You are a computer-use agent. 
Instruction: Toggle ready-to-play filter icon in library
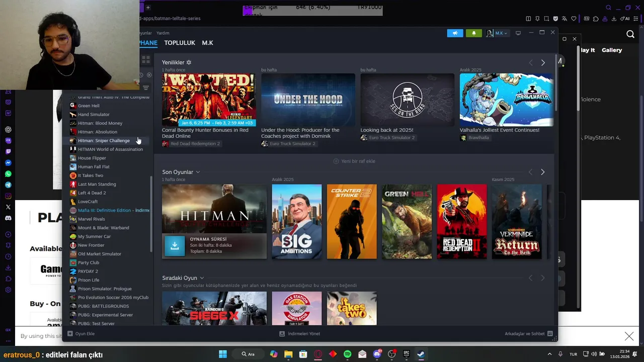point(149,75)
